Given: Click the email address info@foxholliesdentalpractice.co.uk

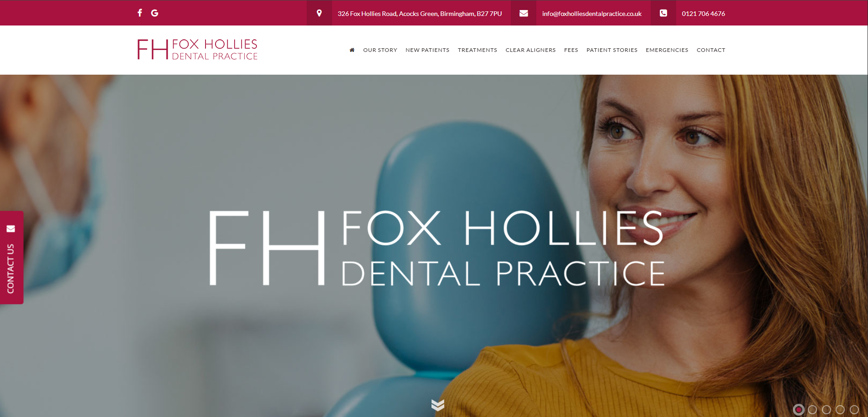Looking at the screenshot, I should (x=592, y=14).
